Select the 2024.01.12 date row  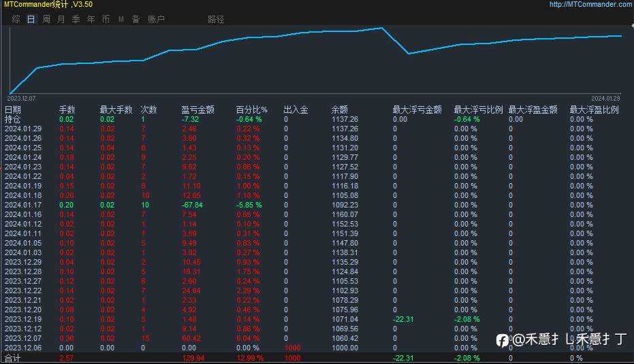pyautogui.click(x=23, y=224)
